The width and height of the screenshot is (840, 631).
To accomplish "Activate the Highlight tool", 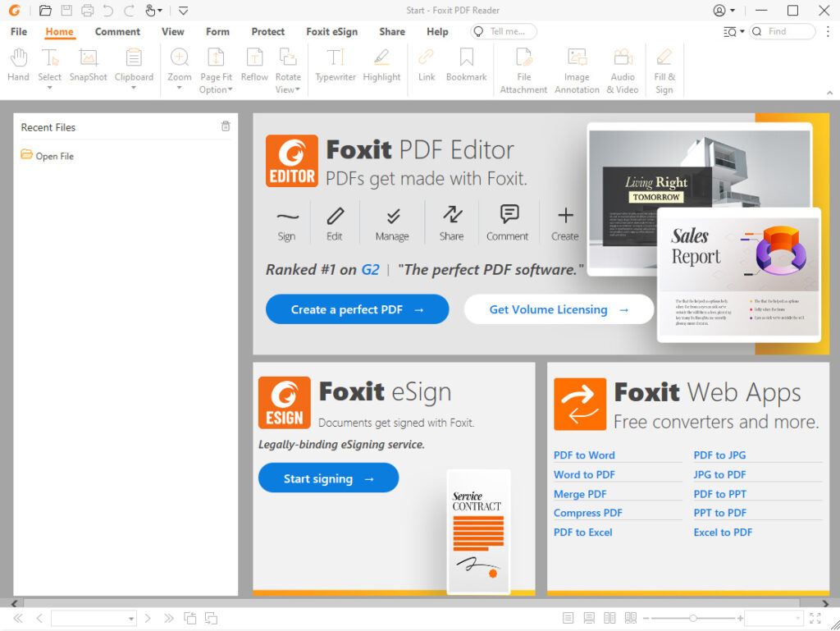I will [381, 65].
